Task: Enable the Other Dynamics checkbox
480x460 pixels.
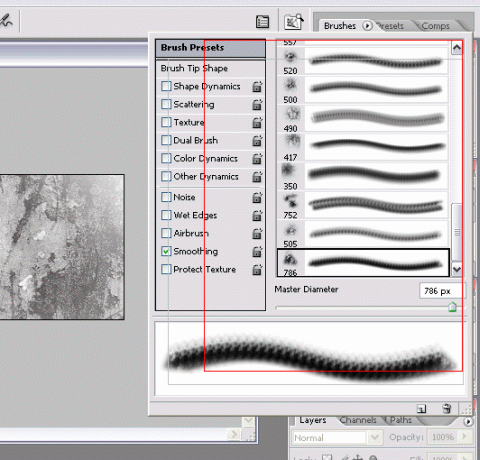Action: click(x=166, y=176)
